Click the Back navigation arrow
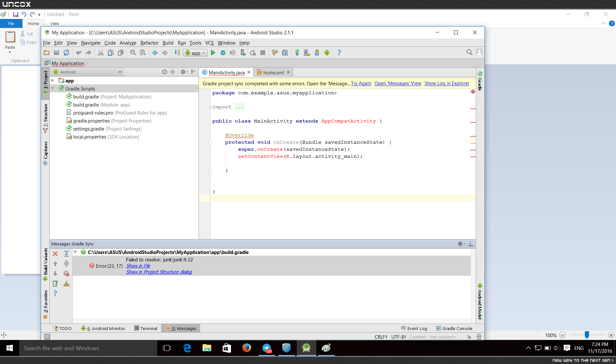The image size is (616, 364). [155, 53]
